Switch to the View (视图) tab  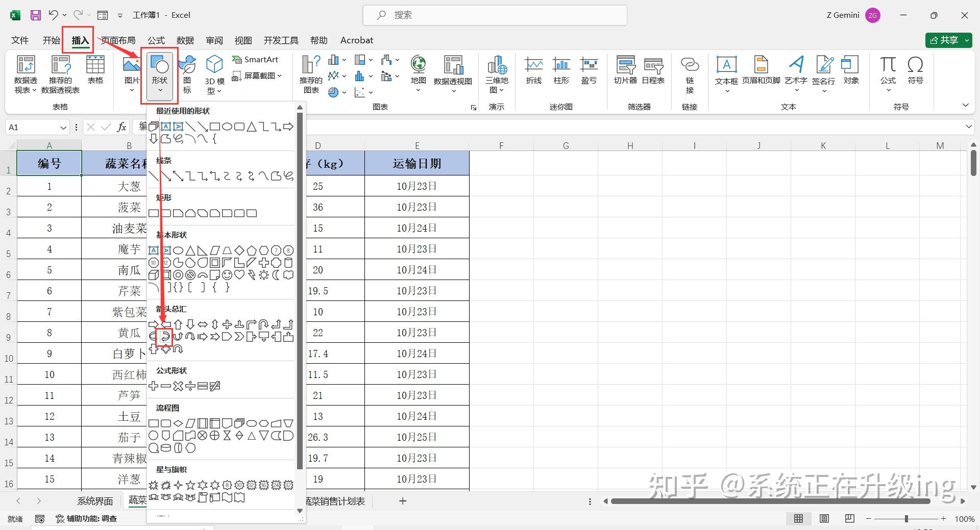243,40
